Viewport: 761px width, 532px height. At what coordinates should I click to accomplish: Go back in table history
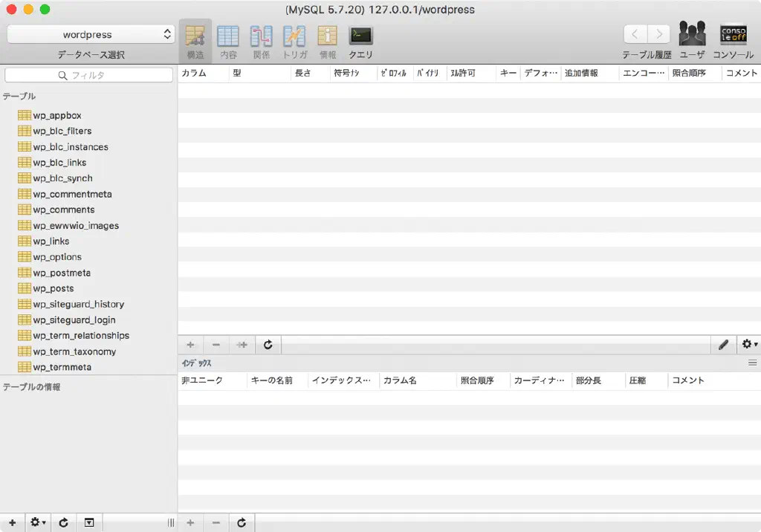(635, 34)
